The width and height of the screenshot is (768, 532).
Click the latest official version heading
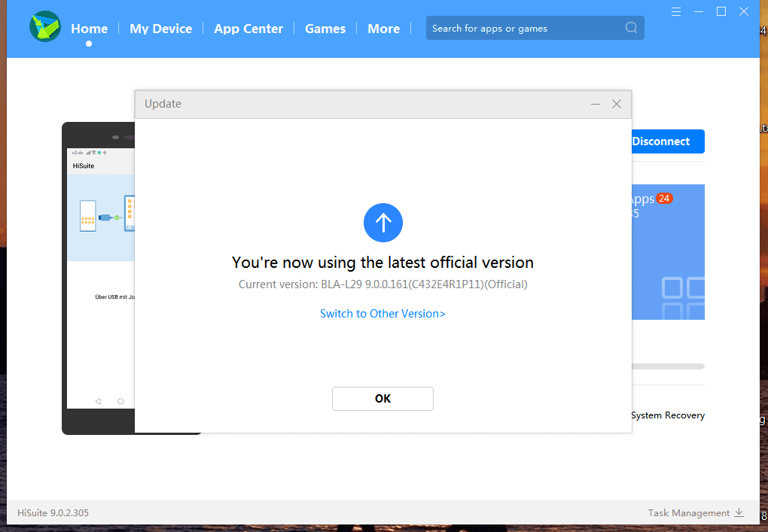click(x=382, y=263)
